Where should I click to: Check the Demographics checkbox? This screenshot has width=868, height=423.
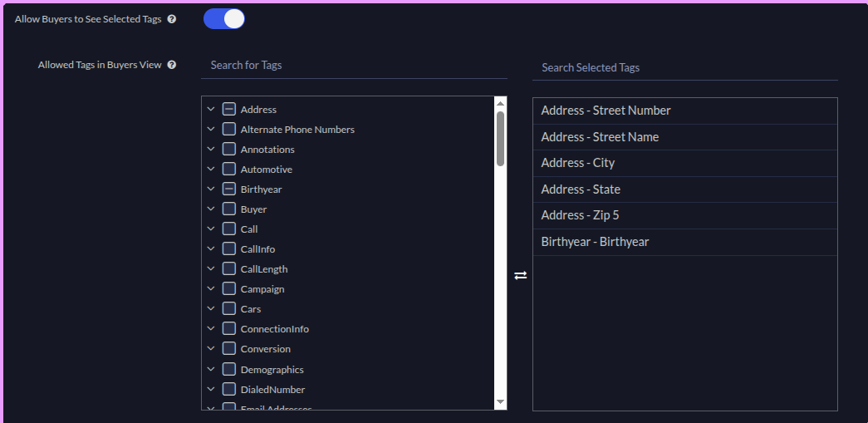[229, 369]
